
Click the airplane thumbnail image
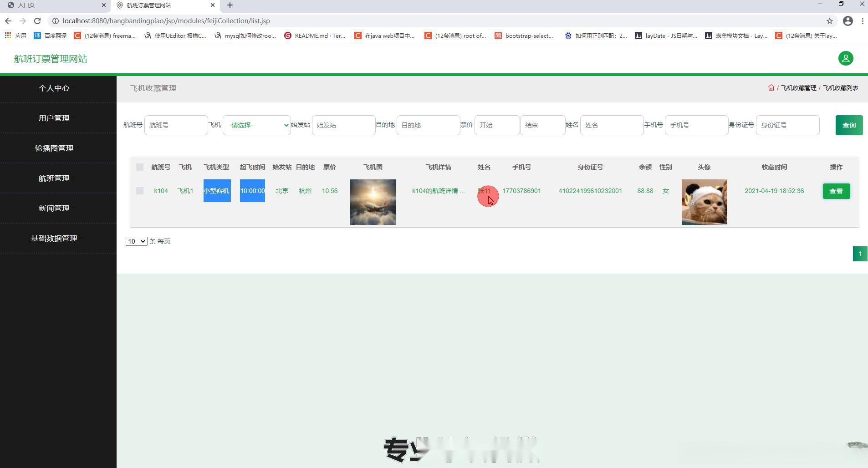[373, 202]
